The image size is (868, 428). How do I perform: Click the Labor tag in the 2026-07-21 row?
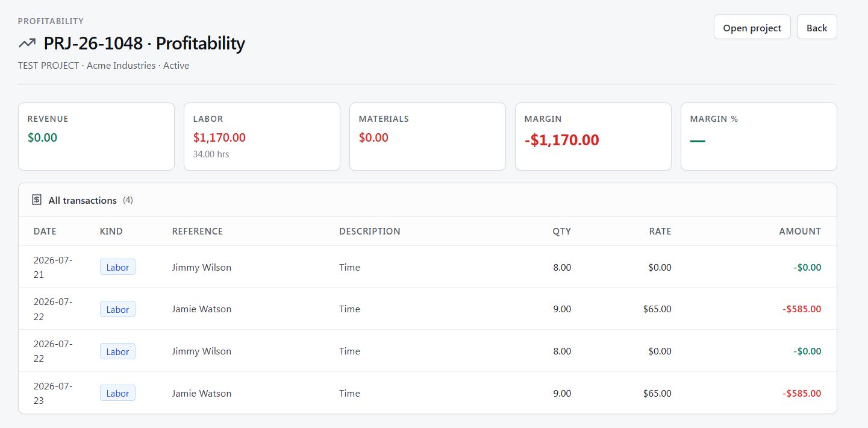(x=117, y=267)
